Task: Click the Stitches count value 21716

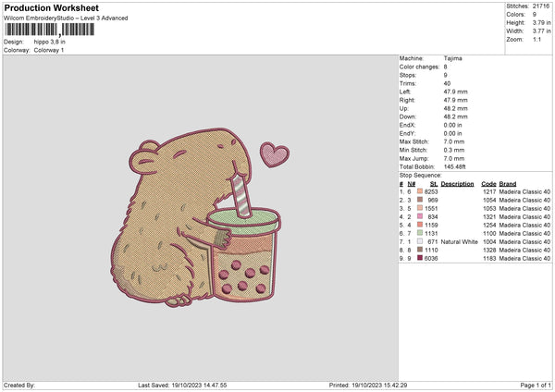Action: coord(543,6)
